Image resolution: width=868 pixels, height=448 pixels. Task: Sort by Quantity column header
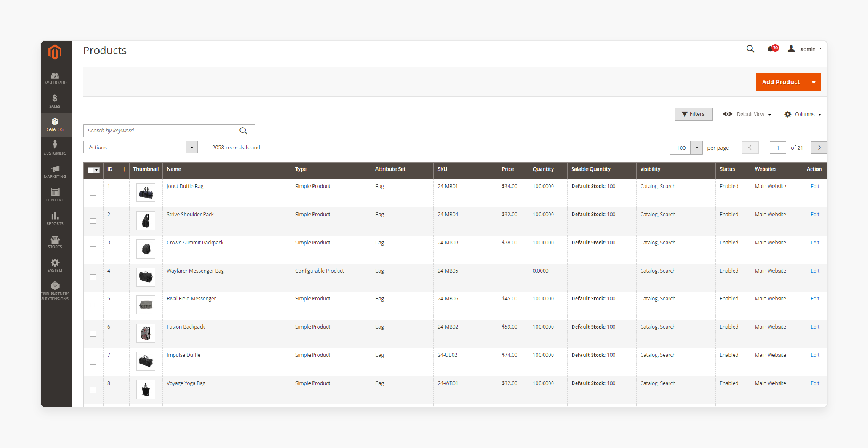click(543, 169)
